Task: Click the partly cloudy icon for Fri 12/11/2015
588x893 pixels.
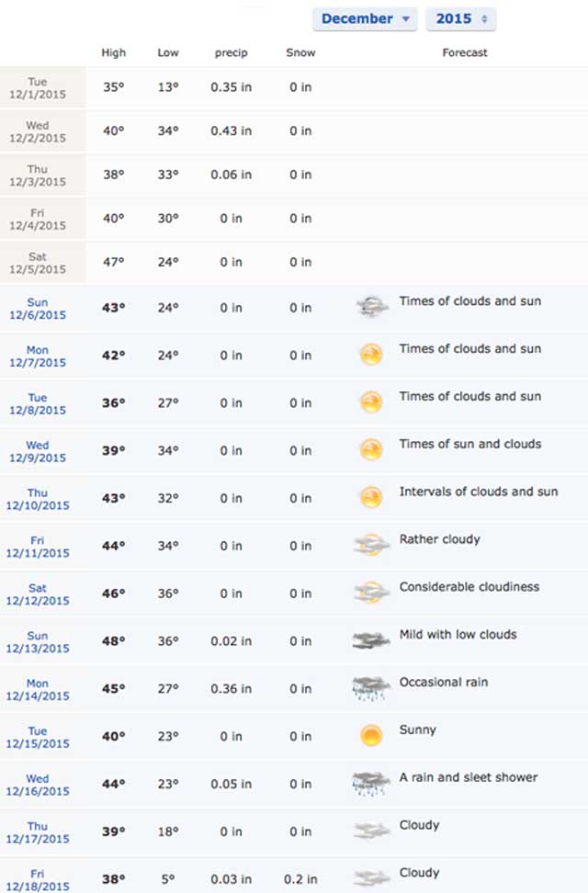Action: [371, 545]
